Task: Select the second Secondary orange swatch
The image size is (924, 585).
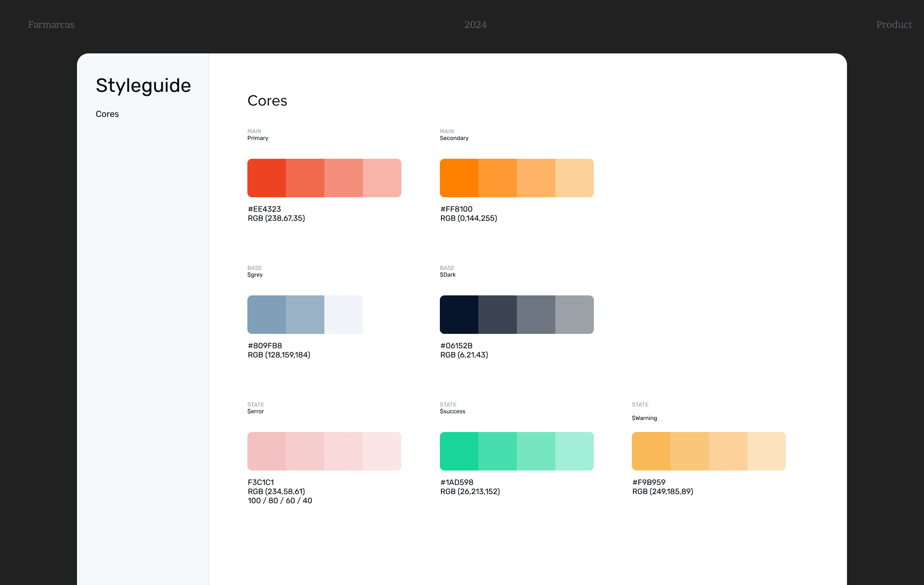Action: (498, 178)
